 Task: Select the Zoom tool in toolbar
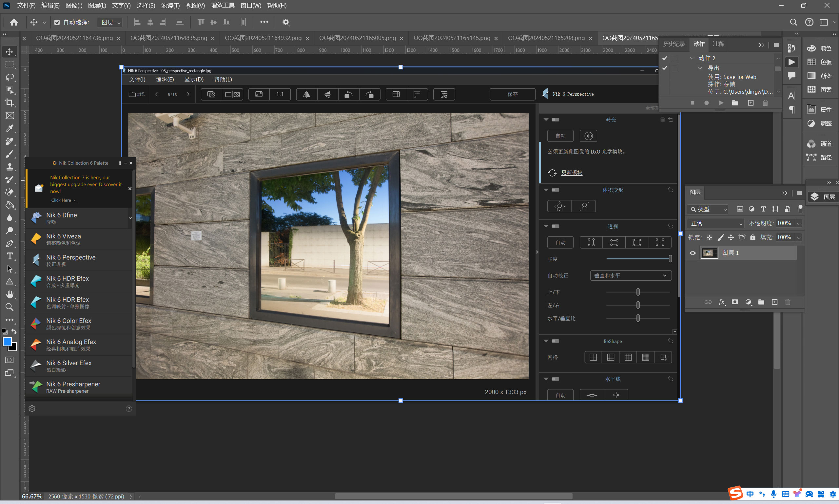[x=10, y=307]
